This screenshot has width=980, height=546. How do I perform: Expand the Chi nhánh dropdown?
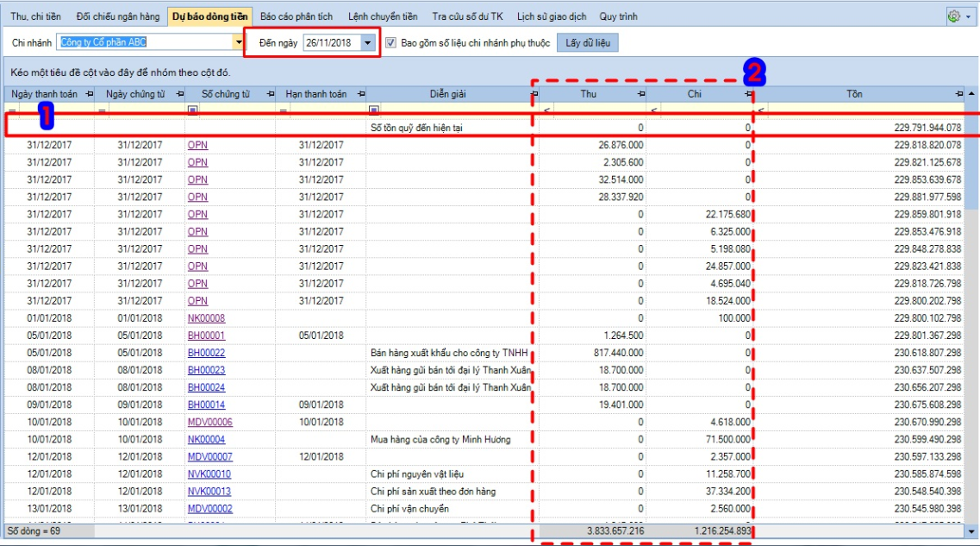coord(238,42)
